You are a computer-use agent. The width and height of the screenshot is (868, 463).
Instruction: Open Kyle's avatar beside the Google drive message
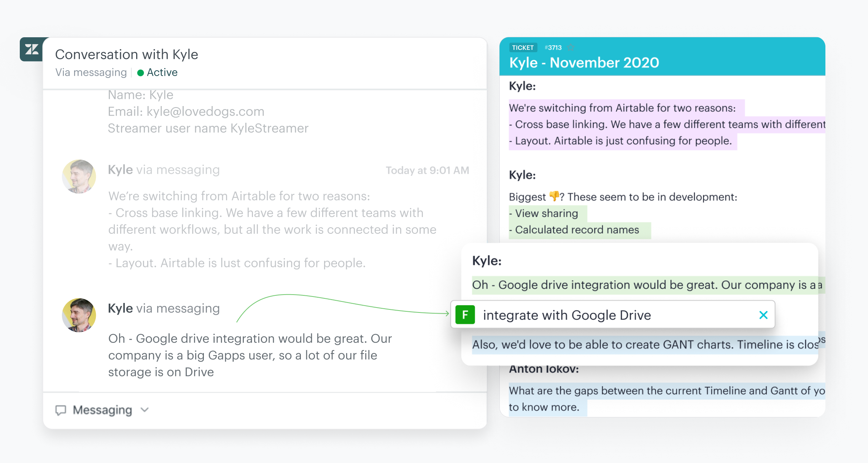point(79,315)
